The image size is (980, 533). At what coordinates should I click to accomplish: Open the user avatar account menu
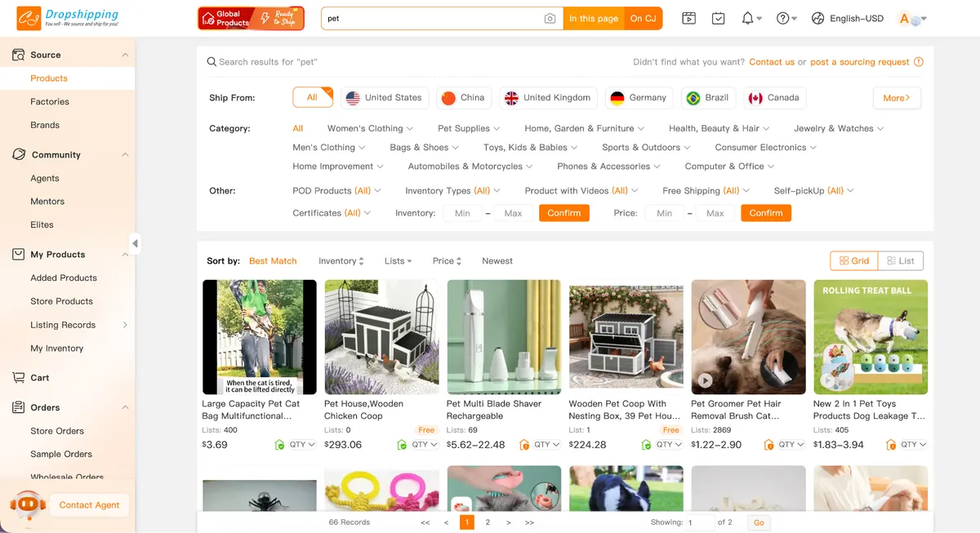pos(910,19)
